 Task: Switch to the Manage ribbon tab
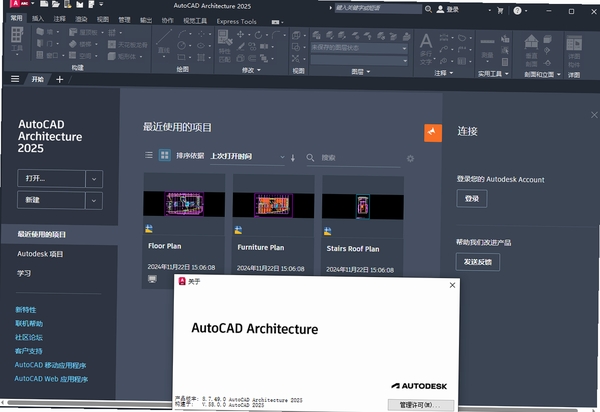(124, 20)
